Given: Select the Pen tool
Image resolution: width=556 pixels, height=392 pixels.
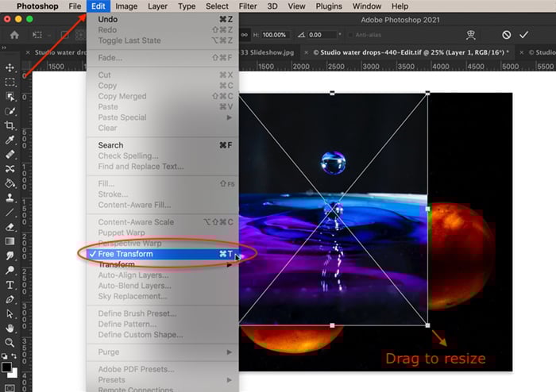Looking at the screenshot, I should [x=10, y=299].
